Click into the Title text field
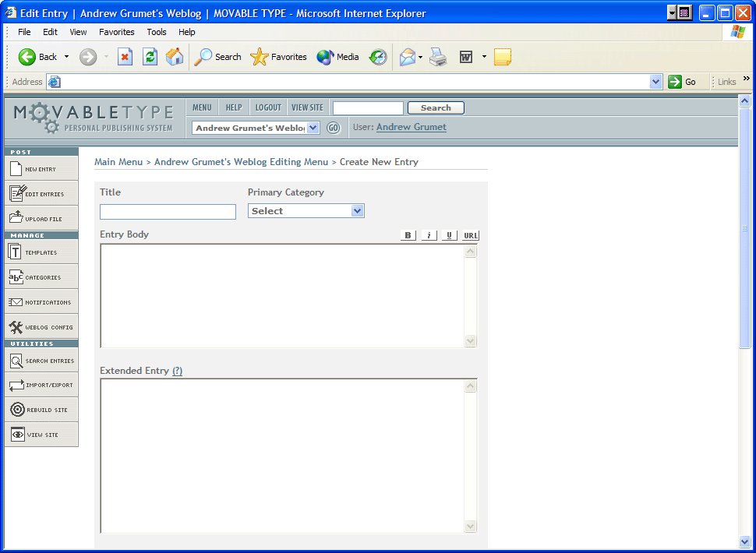Screen dimensions: 756x553 pyautogui.click(x=168, y=212)
